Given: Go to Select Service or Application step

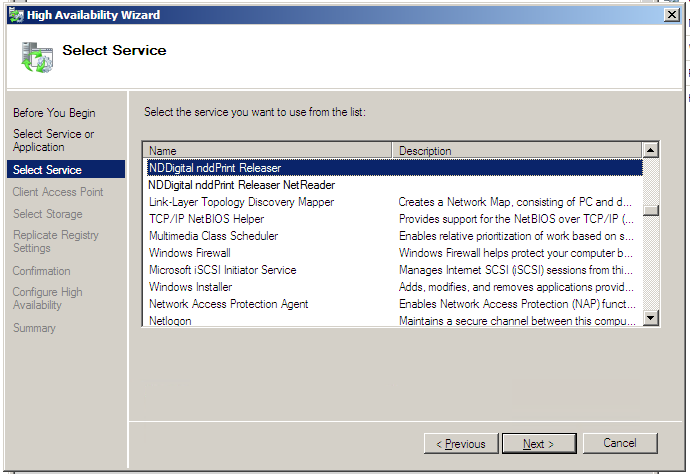Looking at the screenshot, I should (x=53, y=140).
